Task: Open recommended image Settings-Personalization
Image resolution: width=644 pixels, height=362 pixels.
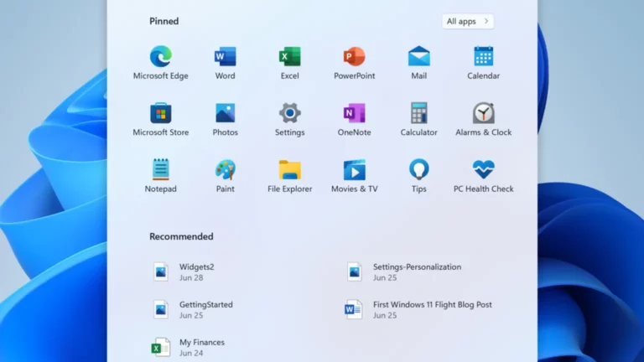Action: click(403, 271)
